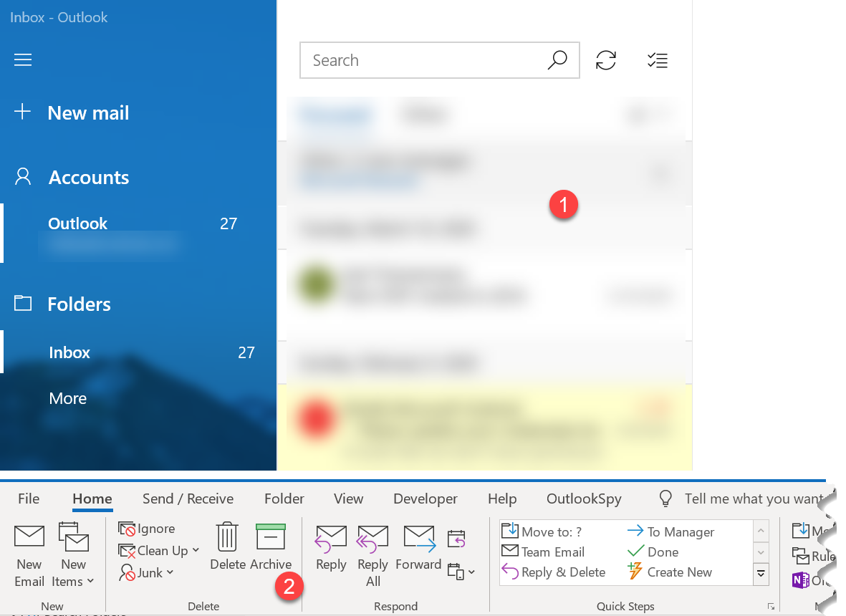Image resolution: width=846 pixels, height=616 pixels.
Task: Enter selection mode using the checklist icon
Action: [658, 60]
